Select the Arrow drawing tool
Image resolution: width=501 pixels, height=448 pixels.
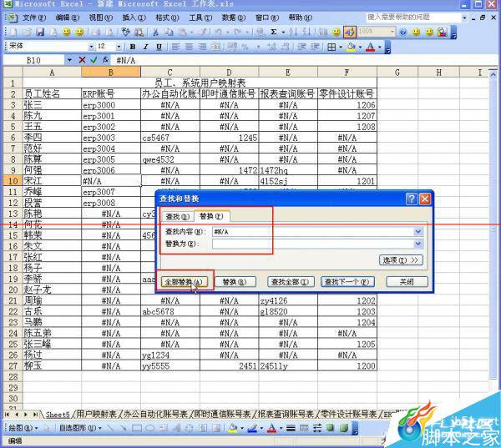[x=124, y=428]
